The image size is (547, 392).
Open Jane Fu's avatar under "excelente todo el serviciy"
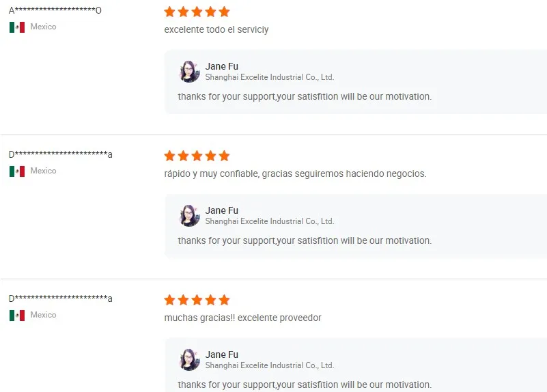[189, 72]
